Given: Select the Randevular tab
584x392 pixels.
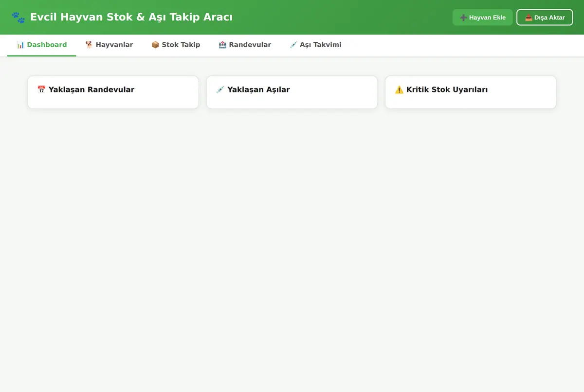Looking at the screenshot, I should click(245, 45).
